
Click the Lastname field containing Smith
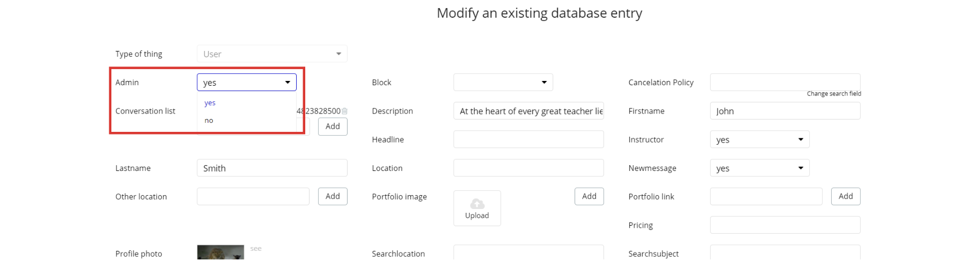[272, 168]
